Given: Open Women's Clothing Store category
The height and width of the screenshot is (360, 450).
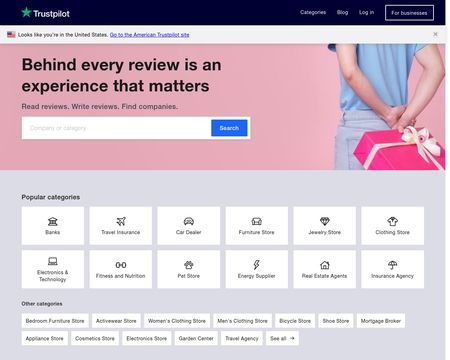Looking at the screenshot, I should pyautogui.click(x=177, y=321).
